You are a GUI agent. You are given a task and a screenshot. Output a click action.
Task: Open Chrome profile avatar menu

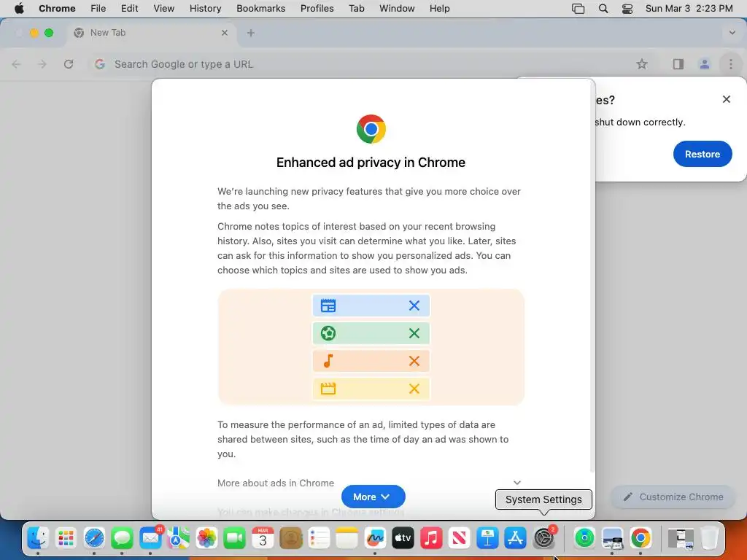point(704,64)
